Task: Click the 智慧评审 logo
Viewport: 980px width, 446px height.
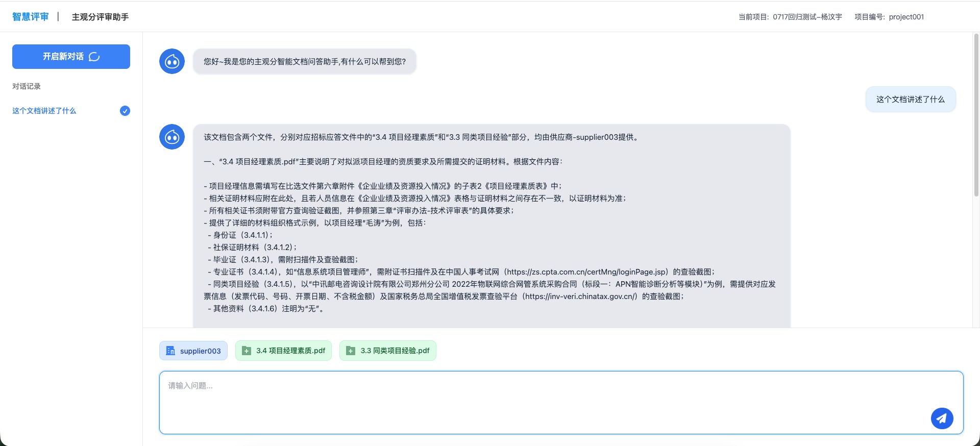Action: (x=31, y=17)
